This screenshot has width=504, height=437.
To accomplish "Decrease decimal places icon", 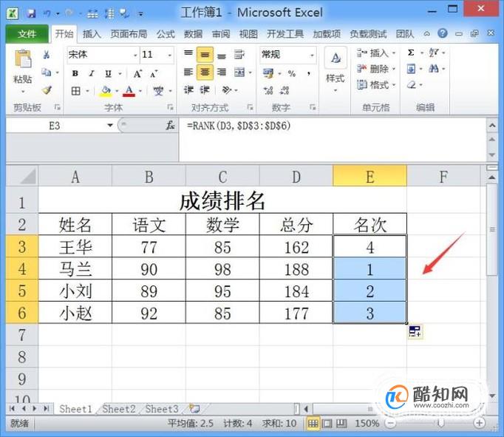I will click(x=285, y=91).
